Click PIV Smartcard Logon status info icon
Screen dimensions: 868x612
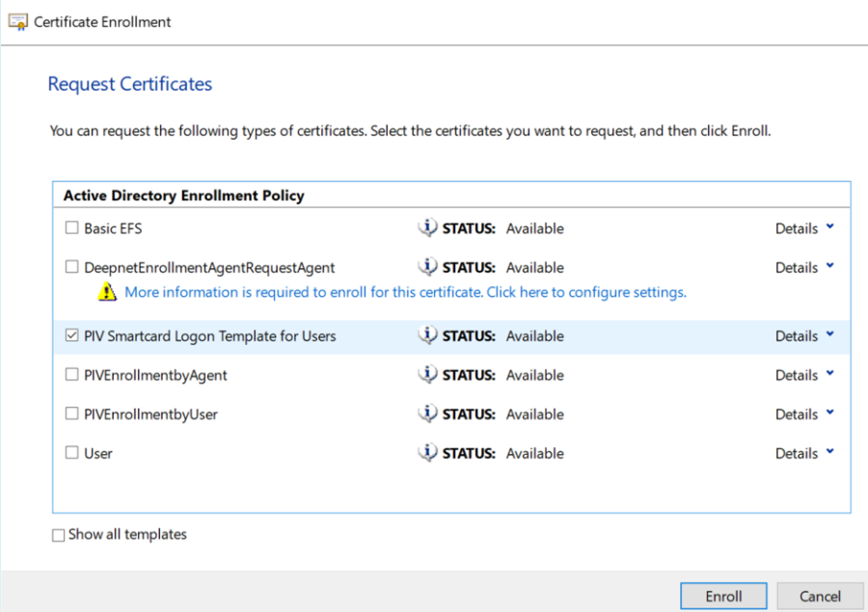[x=427, y=335]
